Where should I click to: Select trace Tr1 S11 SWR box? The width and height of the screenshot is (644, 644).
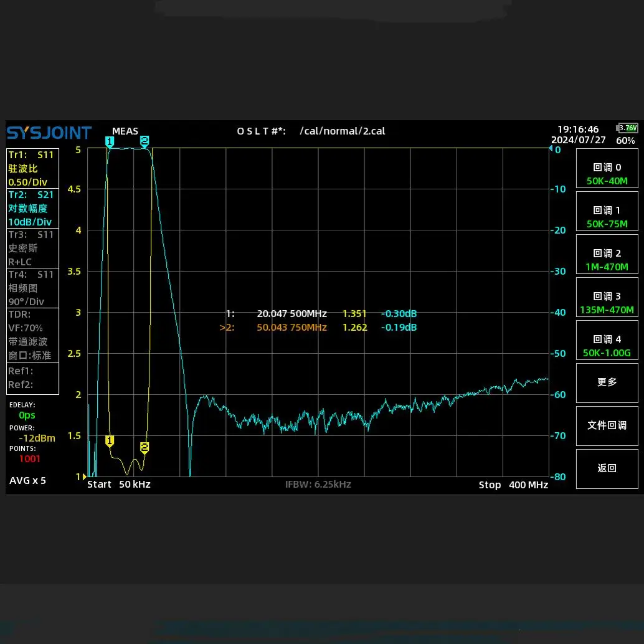(x=32, y=168)
